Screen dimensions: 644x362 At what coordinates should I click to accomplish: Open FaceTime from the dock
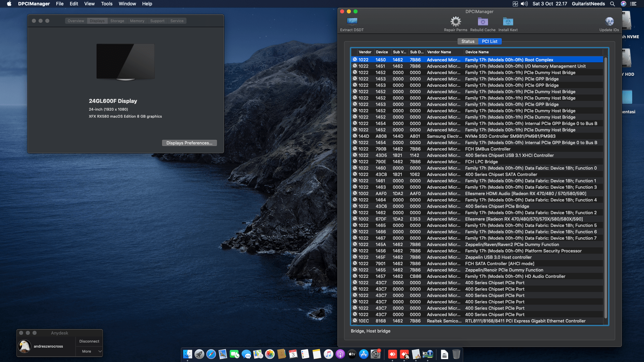pos(234,354)
